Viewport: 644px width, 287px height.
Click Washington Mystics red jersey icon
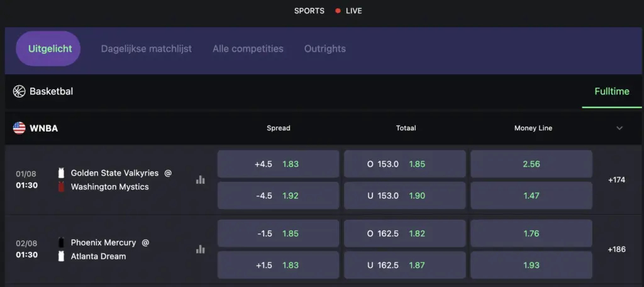pyautogui.click(x=61, y=187)
